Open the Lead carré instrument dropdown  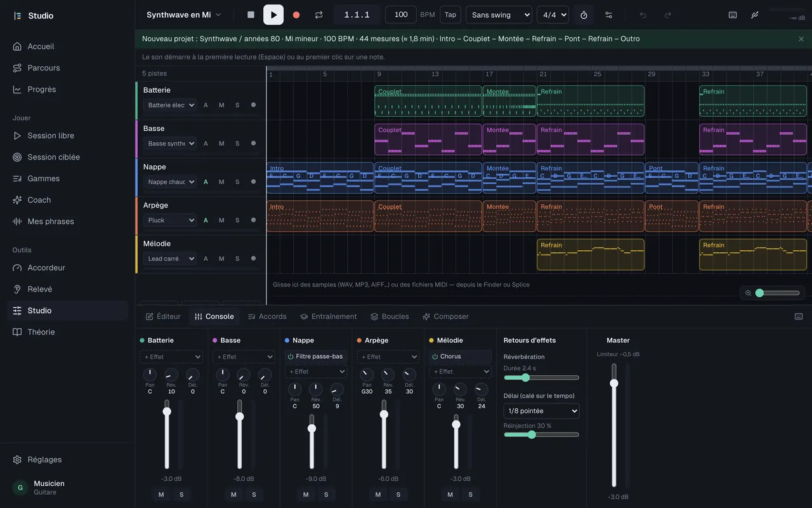point(170,258)
